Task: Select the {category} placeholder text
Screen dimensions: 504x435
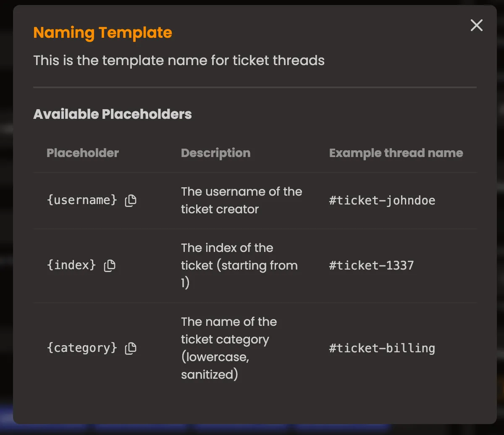Action: 82,348
